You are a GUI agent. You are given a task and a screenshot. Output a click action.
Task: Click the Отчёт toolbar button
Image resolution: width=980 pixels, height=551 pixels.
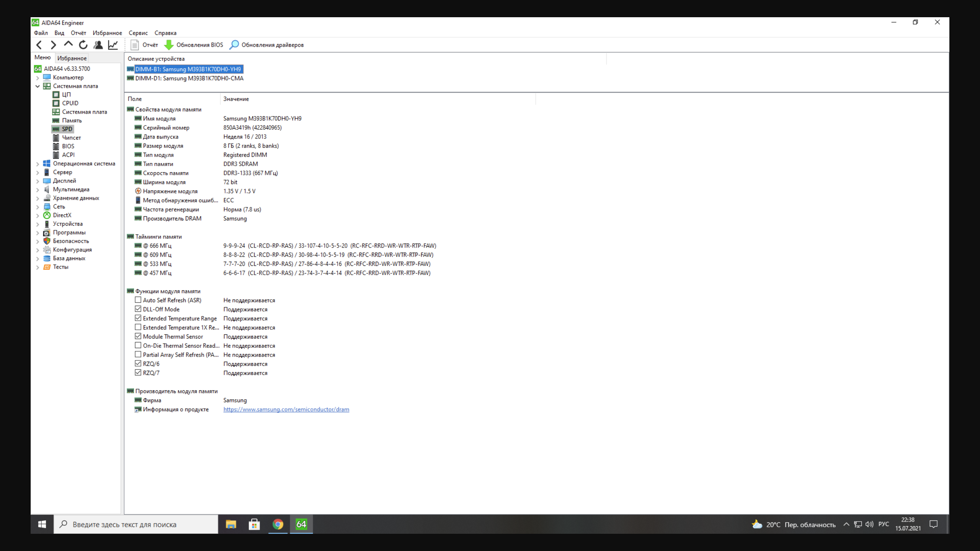[145, 45]
